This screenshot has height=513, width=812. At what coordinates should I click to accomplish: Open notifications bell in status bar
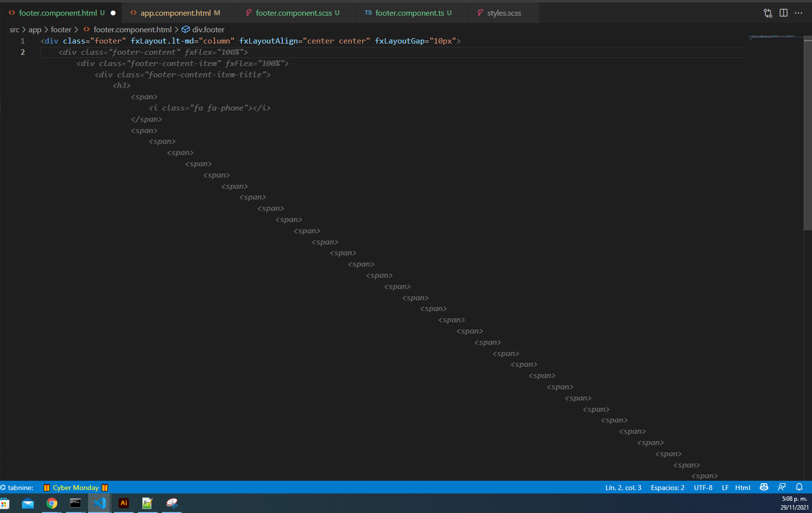click(799, 487)
